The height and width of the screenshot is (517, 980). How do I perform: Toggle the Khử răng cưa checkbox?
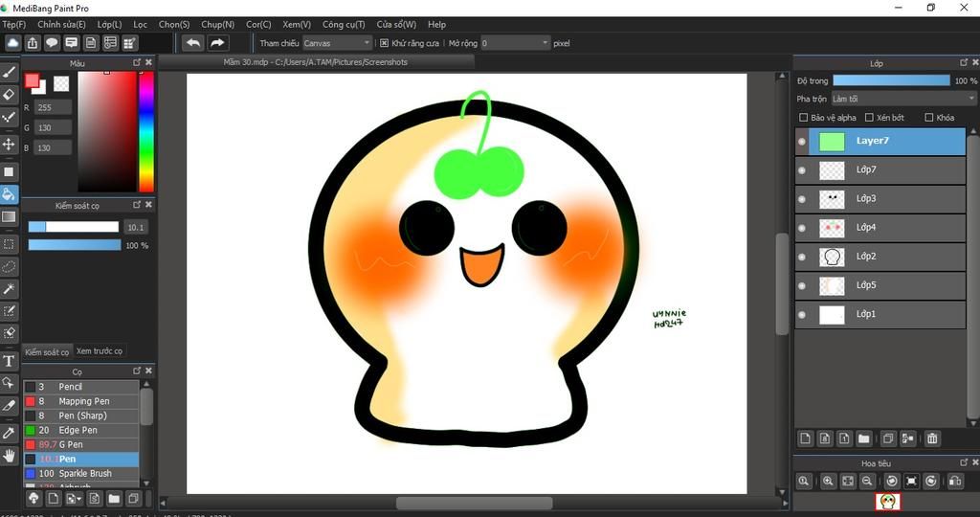pos(385,43)
